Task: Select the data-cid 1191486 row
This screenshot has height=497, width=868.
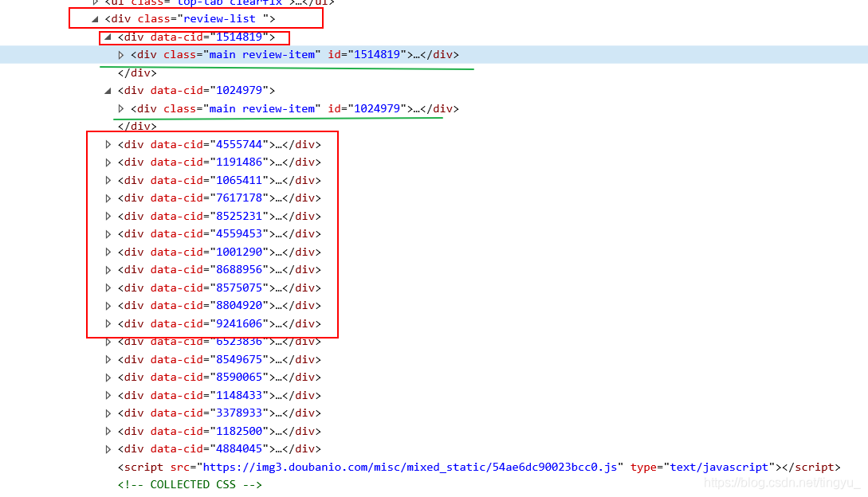Action: (219, 162)
